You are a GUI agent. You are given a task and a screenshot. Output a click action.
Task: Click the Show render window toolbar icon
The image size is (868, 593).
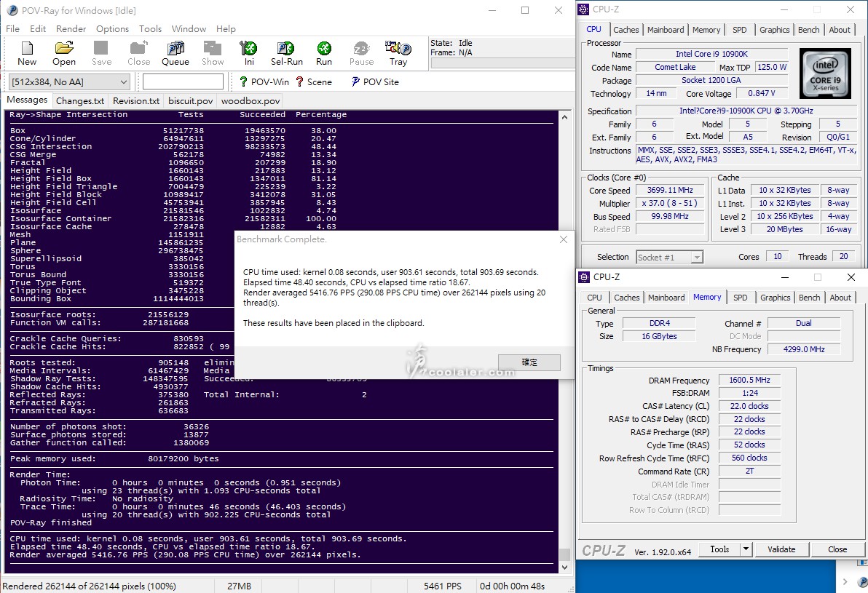pyautogui.click(x=213, y=54)
